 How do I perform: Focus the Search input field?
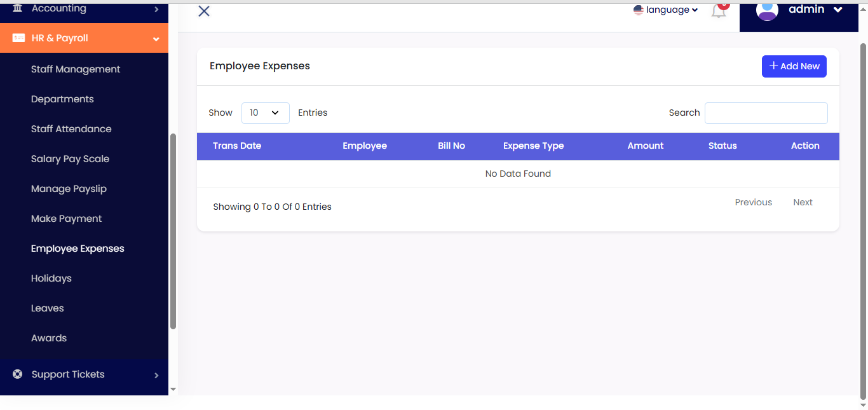766,113
